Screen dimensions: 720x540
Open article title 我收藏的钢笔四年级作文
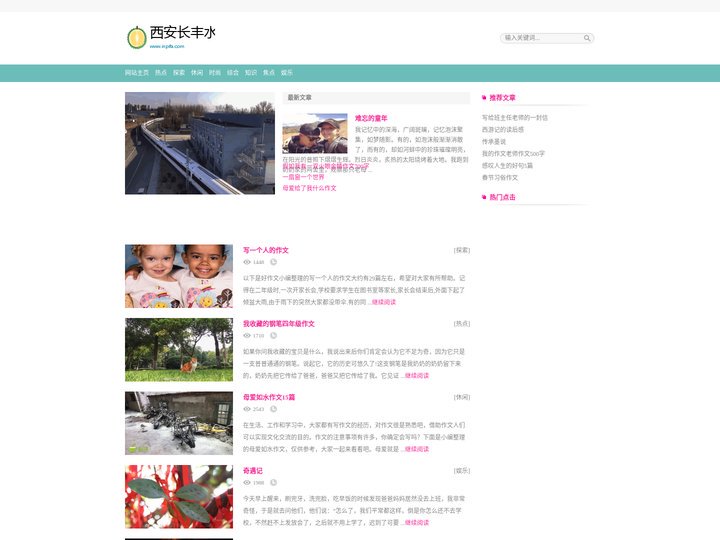coord(279,324)
